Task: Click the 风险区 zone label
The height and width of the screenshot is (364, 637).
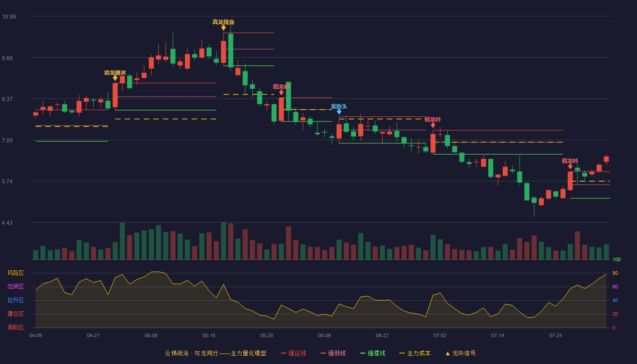Action: pyautogui.click(x=15, y=273)
